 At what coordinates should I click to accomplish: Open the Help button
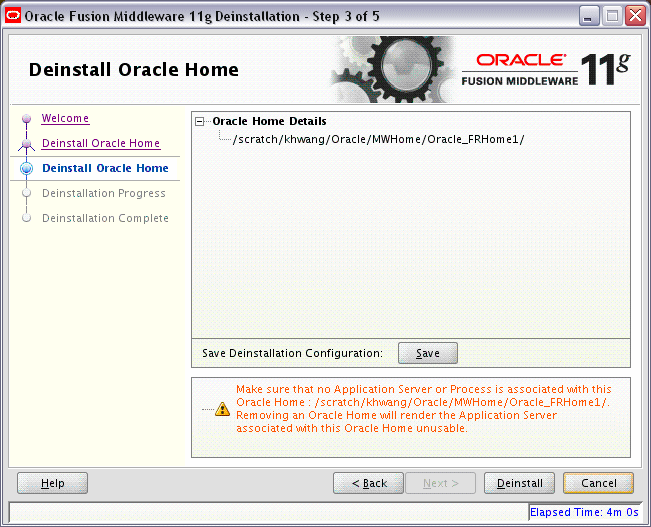coord(52,483)
